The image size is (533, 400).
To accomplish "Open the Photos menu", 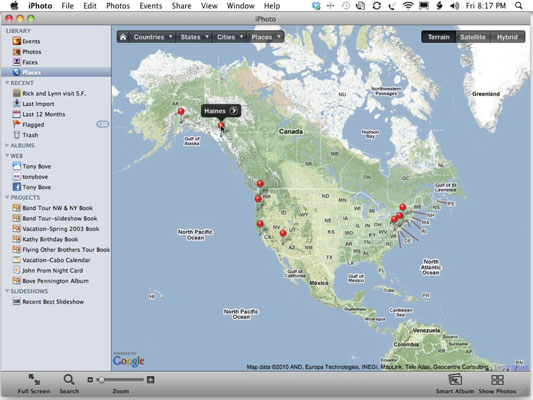I will (118, 6).
